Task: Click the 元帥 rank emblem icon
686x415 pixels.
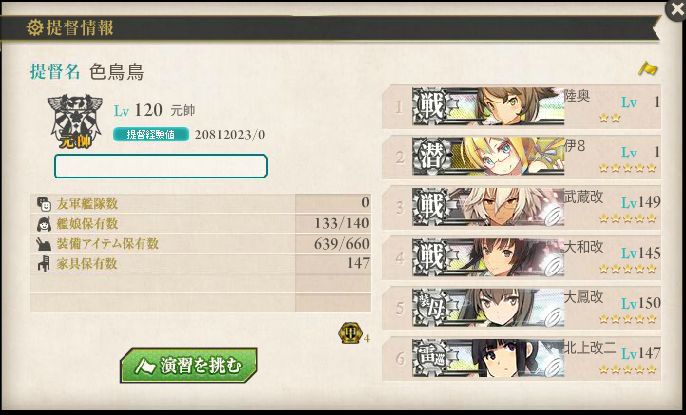Action: (x=75, y=122)
